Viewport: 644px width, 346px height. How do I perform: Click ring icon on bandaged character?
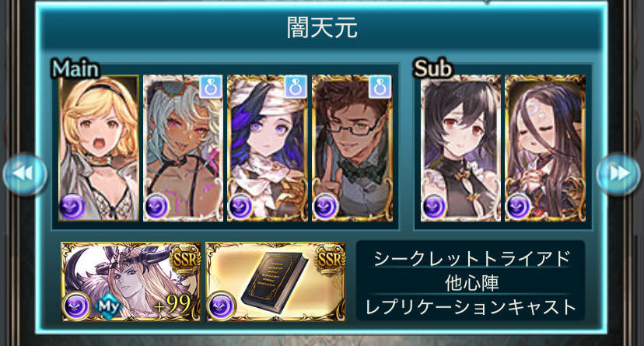(x=296, y=87)
